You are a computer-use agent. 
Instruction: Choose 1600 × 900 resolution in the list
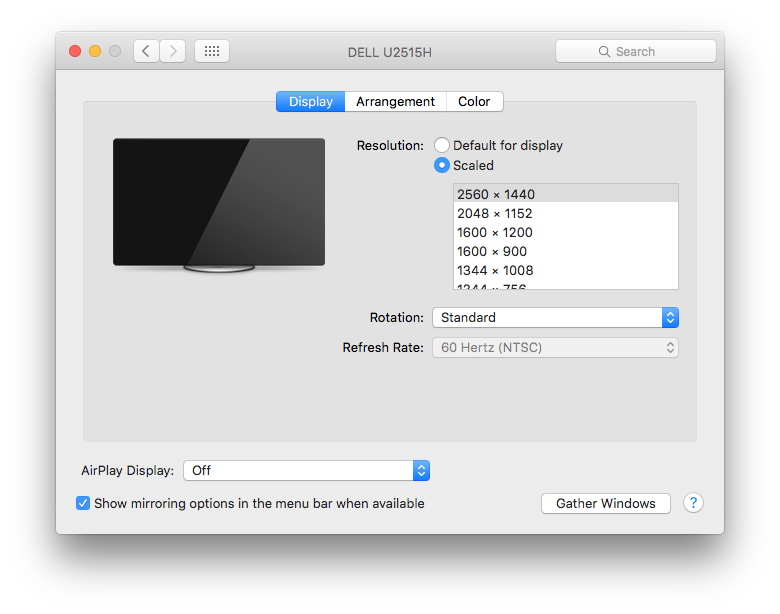point(566,251)
